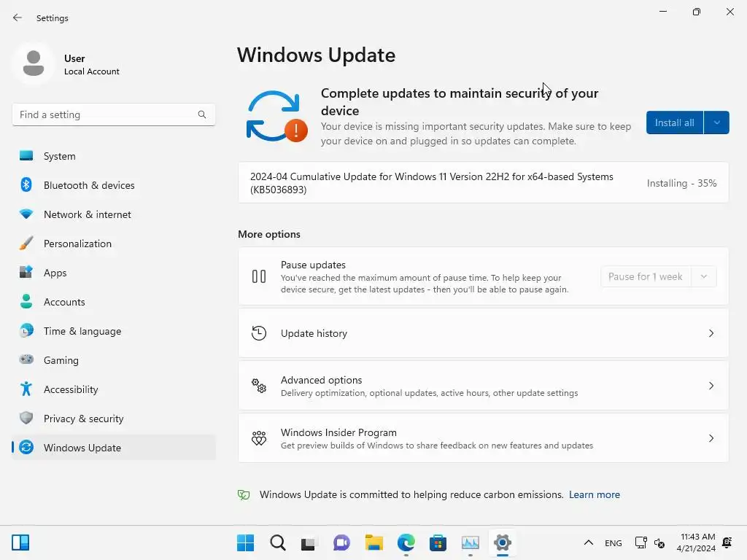Open Advanced options chevron
The height and width of the screenshot is (560, 747).
click(711, 386)
